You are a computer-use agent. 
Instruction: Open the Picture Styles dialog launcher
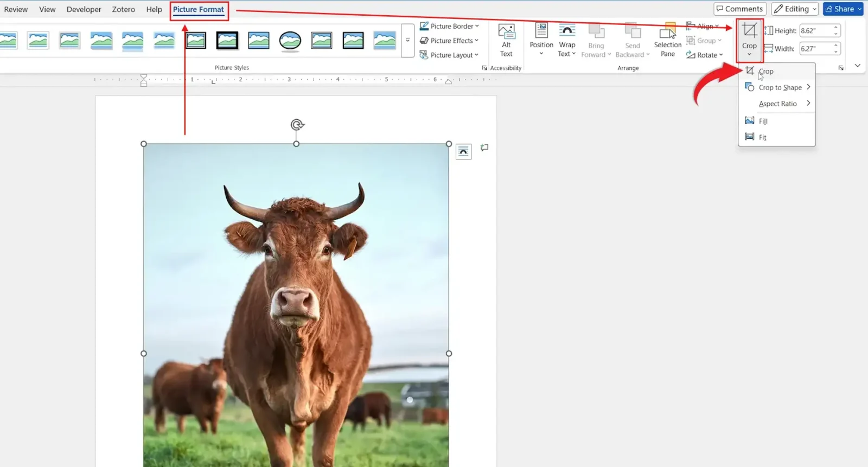click(484, 68)
